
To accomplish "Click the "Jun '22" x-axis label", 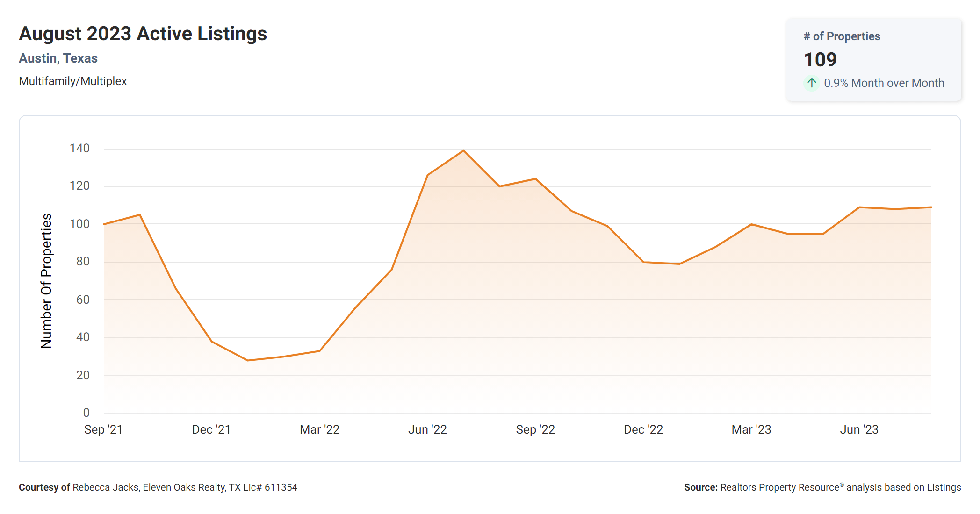I will click(427, 429).
